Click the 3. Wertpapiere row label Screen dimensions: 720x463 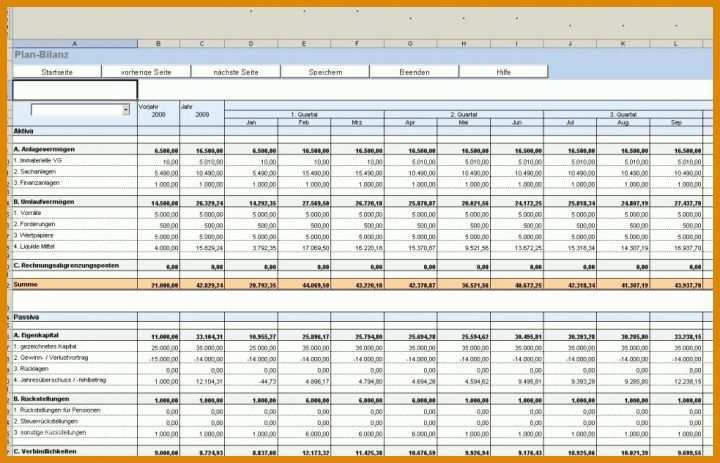(x=34, y=235)
